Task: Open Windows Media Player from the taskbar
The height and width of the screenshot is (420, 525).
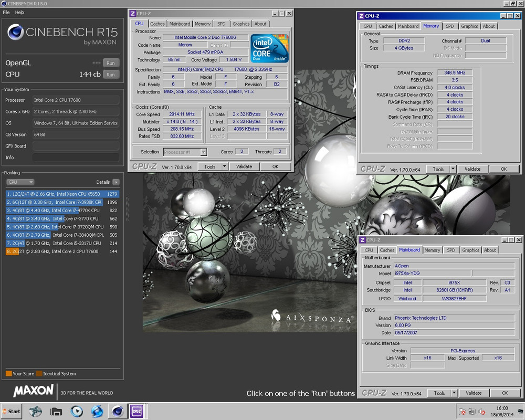Action: pyautogui.click(x=77, y=411)
